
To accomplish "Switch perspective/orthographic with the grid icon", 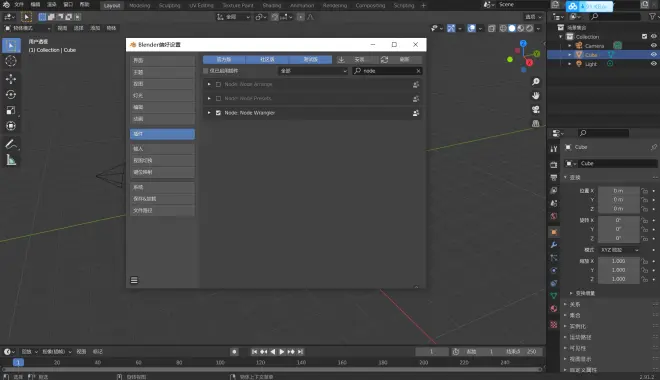I will coord(535,123).
